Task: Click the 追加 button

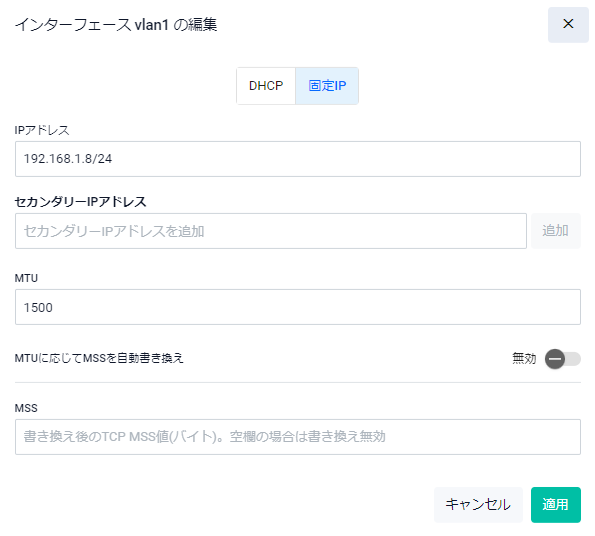Action: (x=555, y=231)
